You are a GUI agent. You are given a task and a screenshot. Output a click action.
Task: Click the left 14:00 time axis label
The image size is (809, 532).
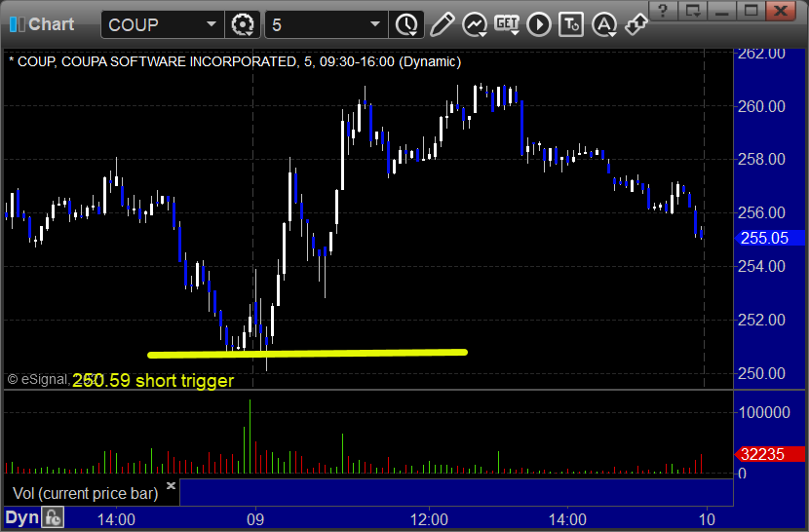116,519
